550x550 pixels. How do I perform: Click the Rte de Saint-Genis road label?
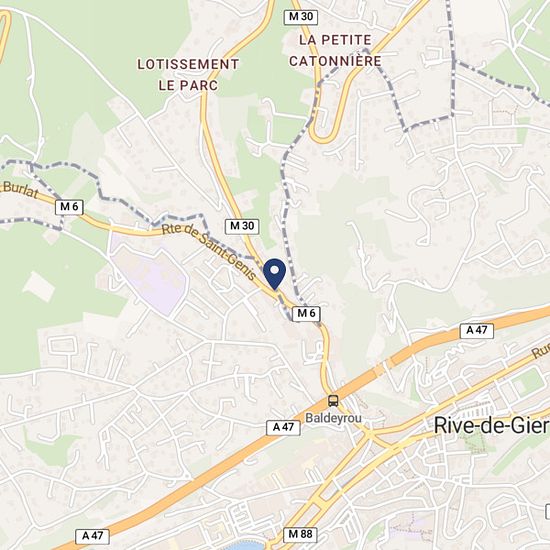tap(209, 252)
